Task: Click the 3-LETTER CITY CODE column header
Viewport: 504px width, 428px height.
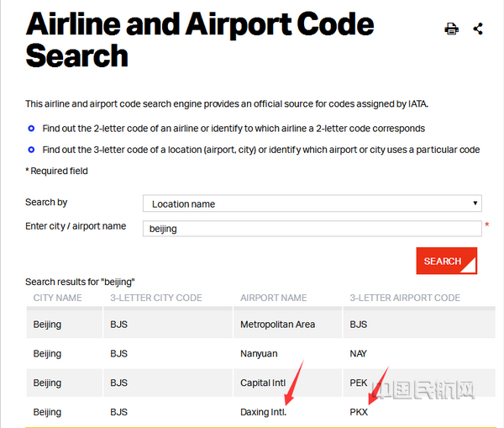Action: [155, 298]
